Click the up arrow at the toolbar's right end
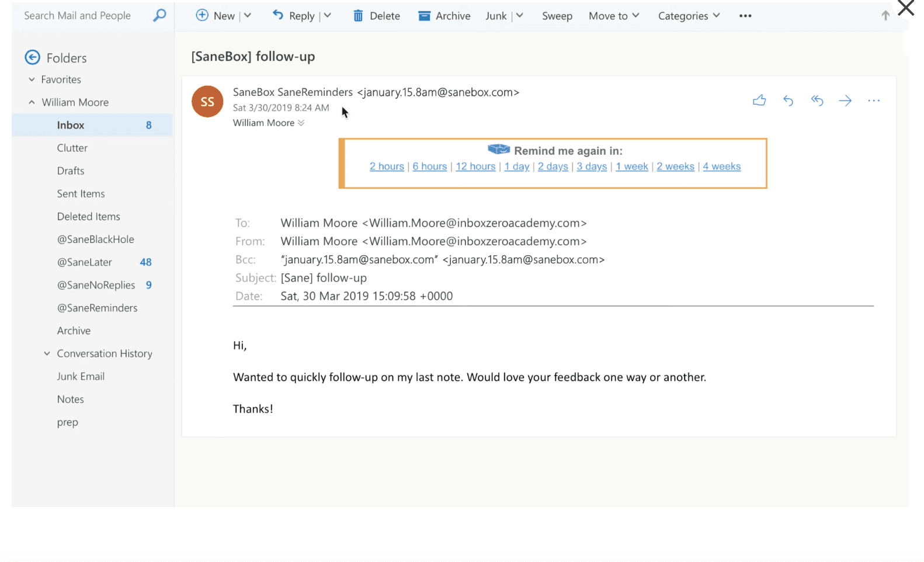The width and height of the screenshot is (924, 562). tap(885, 16)
